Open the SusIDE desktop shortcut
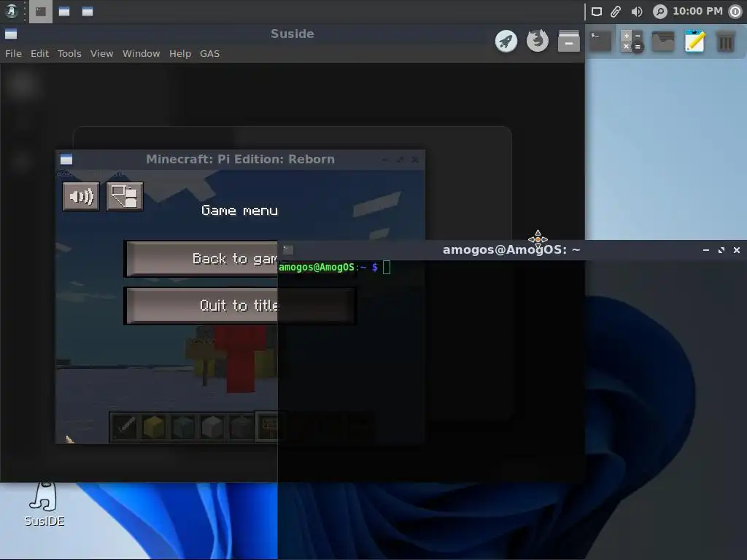Viewport: 747px width, 560px height. click(44, 505)
